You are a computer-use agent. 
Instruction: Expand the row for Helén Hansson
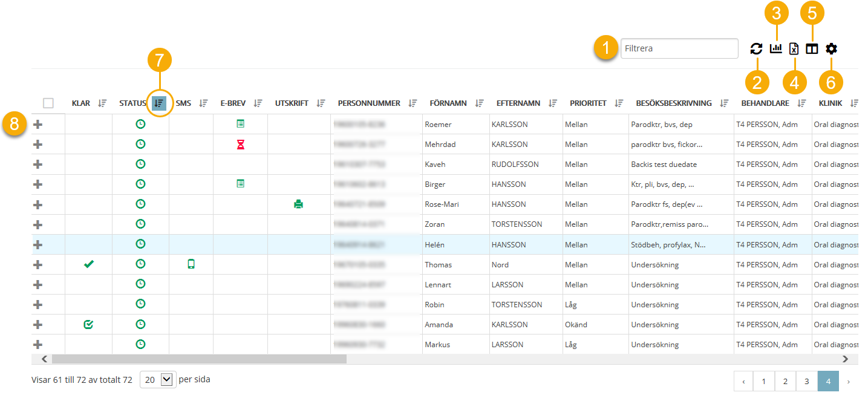click(38, 244)
